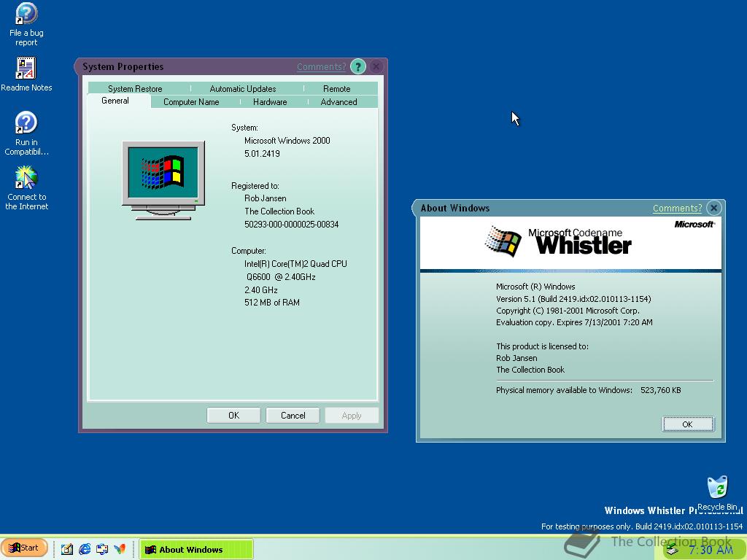The width and height of the screenshot is (747, 560).
Task: Click 'Rob Jansen' in System Properties
Action: 266,198
